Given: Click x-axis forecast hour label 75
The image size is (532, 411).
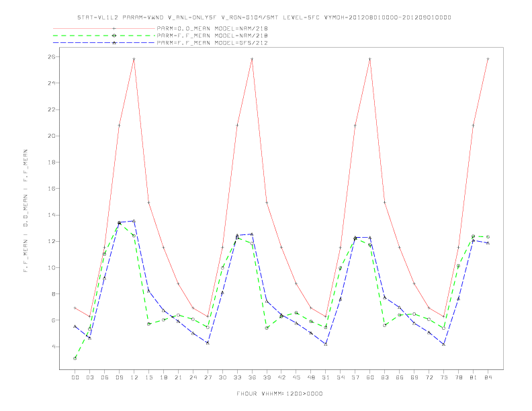Looking at the screenshot, I should [x=444, y=377].
